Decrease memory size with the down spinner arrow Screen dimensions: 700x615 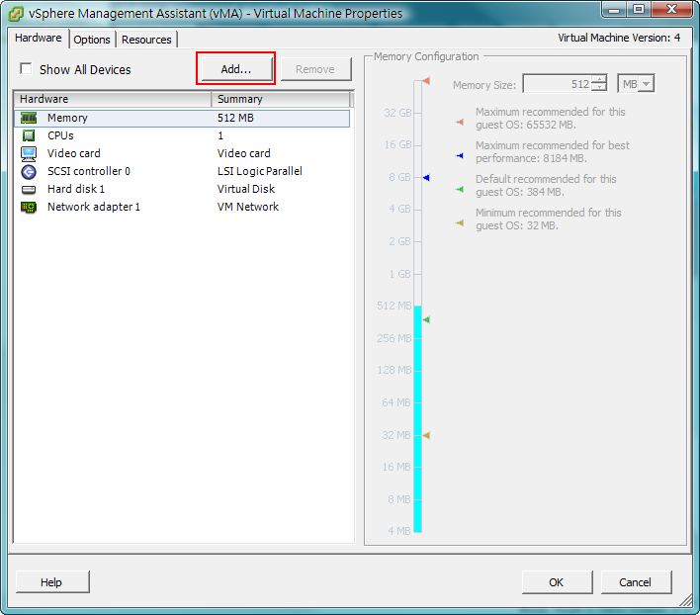pos(599,87)
